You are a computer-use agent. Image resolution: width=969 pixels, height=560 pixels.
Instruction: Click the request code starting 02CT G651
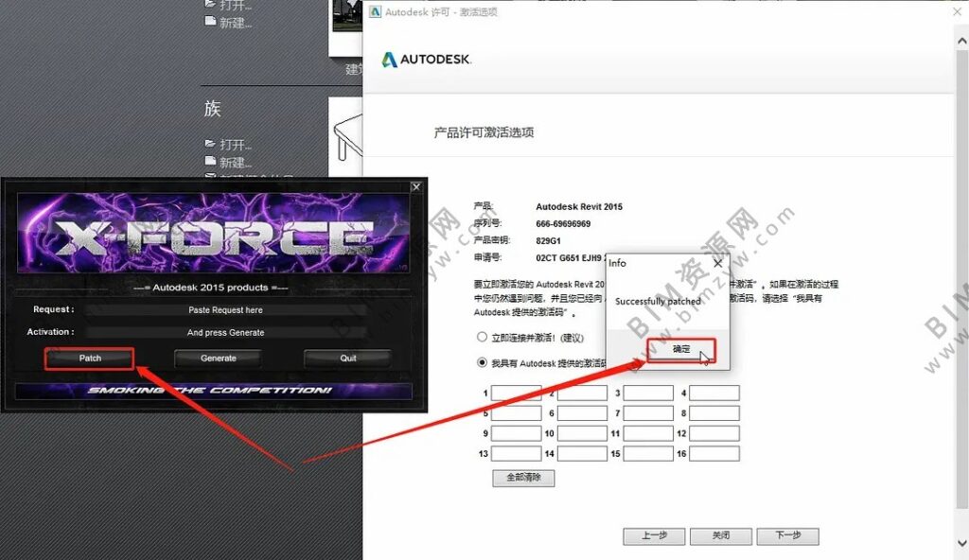570,257
